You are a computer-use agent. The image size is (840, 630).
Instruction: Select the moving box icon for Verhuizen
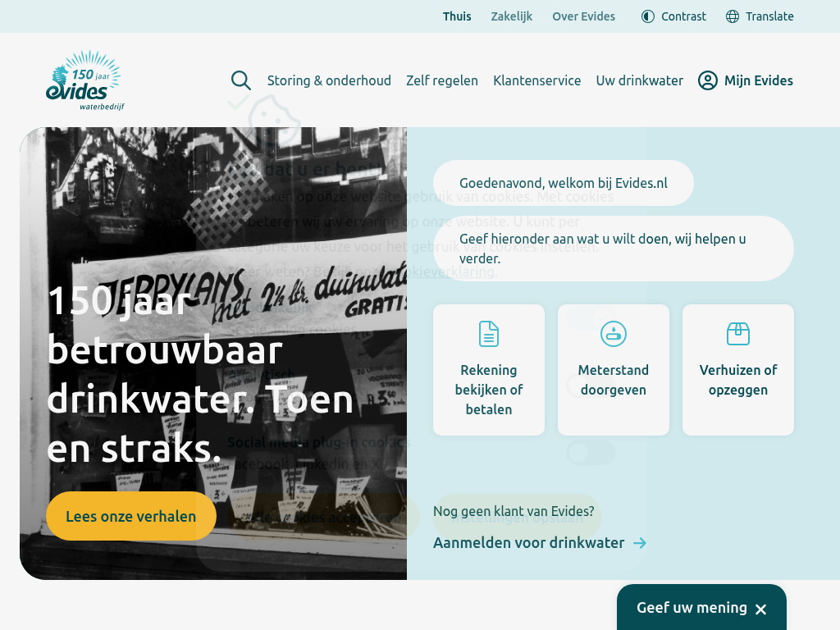pos(738,334)
